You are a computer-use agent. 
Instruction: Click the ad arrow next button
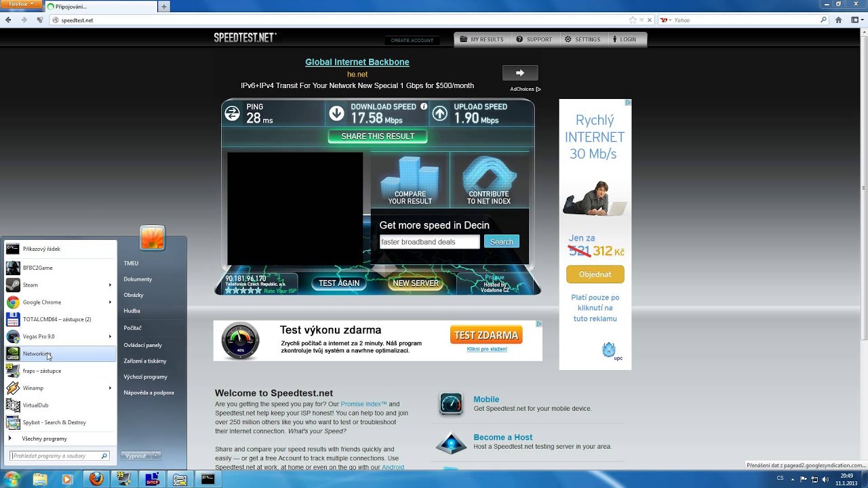coord(520,73)
